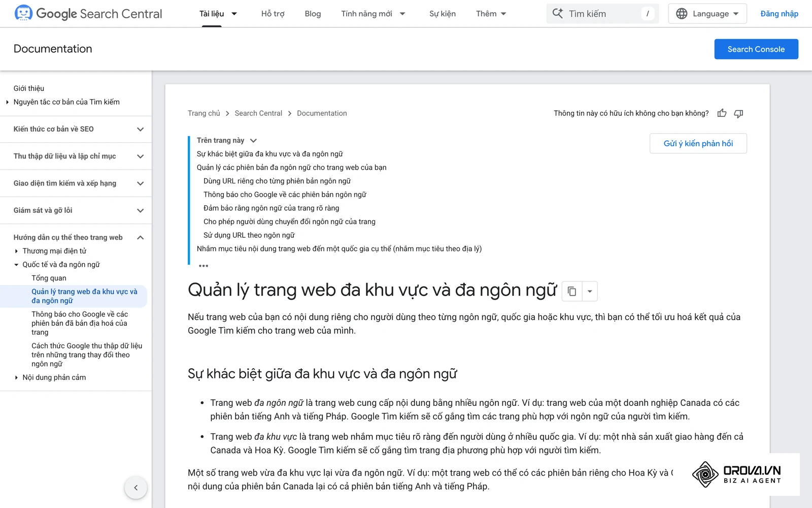
Task: Click the search magnifier icon
Action: (558, 14)
